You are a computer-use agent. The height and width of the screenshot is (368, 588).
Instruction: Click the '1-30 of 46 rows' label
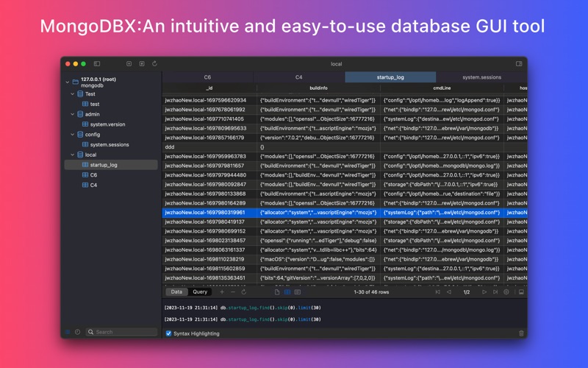point(371,292)
